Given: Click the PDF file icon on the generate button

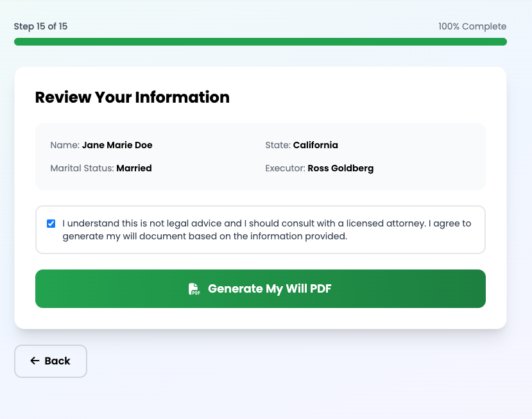Looking at the screenshot, I should 194,289.
